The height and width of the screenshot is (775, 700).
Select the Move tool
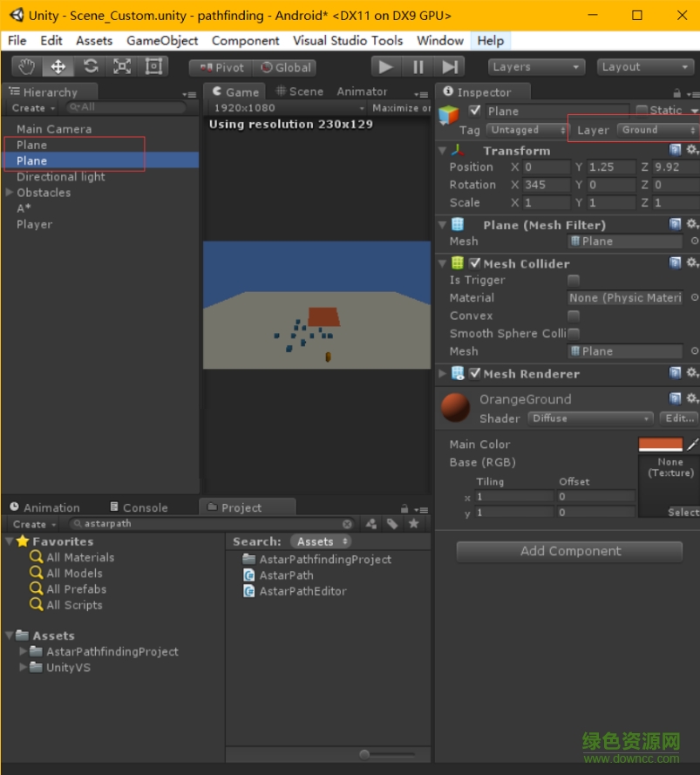(58, 66)
